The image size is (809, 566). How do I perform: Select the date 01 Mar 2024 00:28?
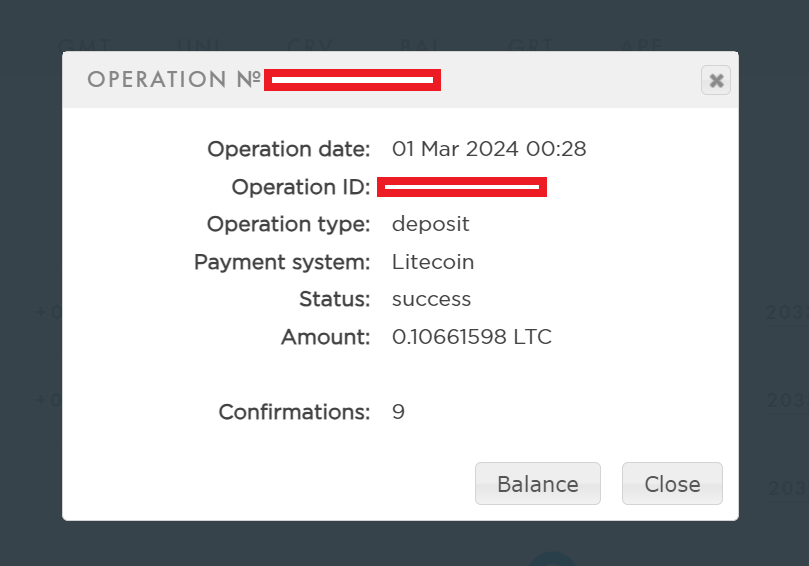[489, 150]
